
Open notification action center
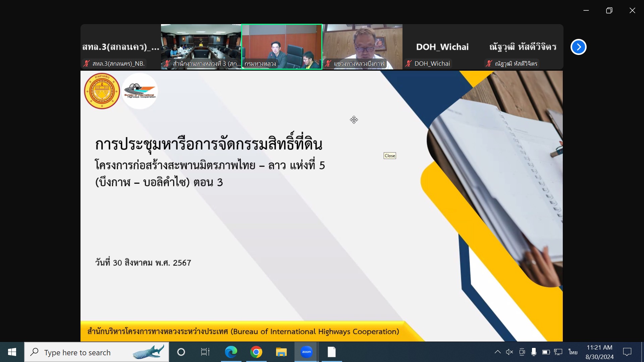point(627,352)
